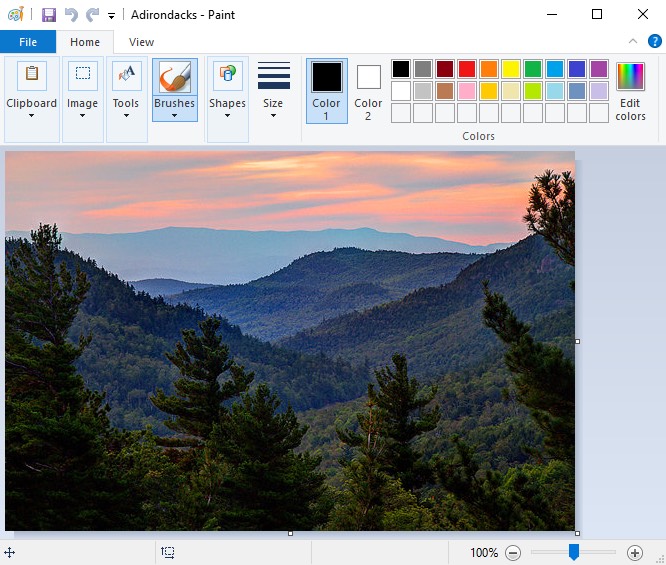
Task: Expand the Brushes dropdown arrow
Action: tap(175, 114)
